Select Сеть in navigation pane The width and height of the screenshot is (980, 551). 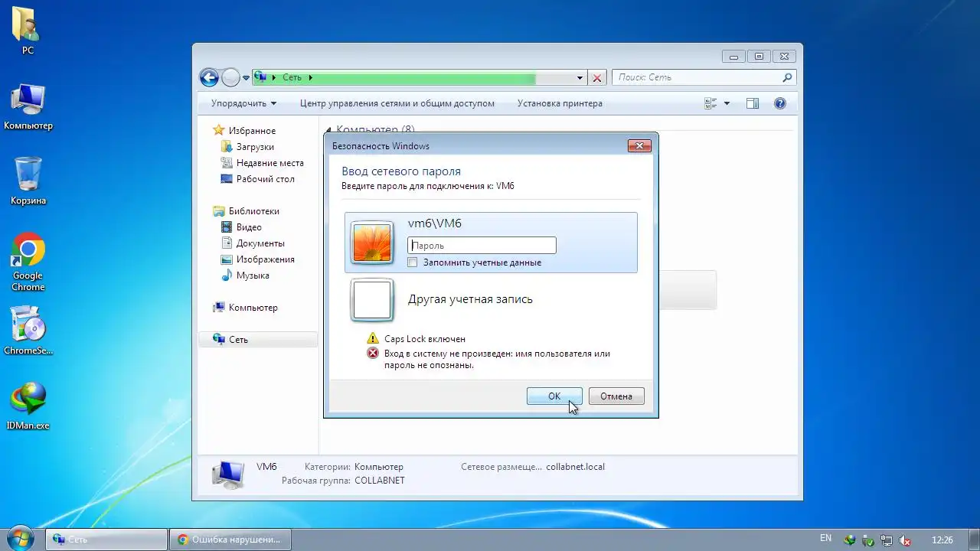point(258,340)
